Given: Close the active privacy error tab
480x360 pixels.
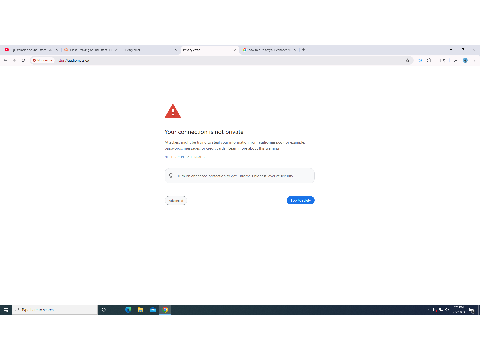Looking at the screenshot, I should click(235, 50).
